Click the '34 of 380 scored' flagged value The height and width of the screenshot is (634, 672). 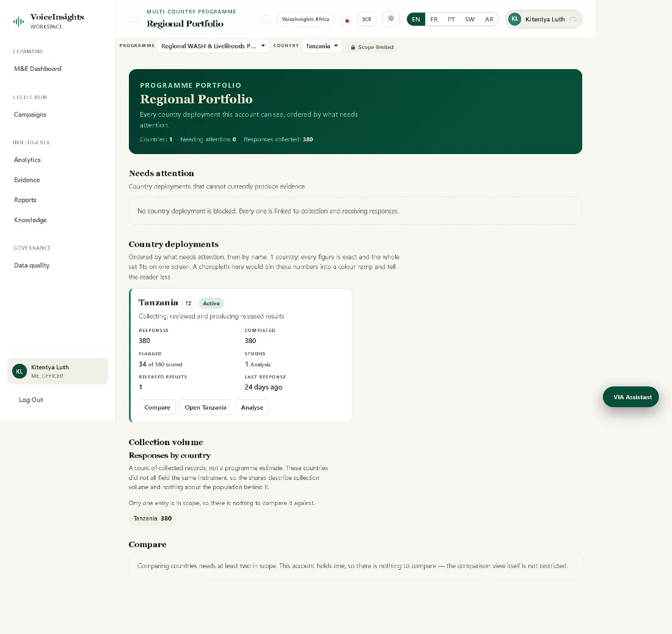pos(161,364)
